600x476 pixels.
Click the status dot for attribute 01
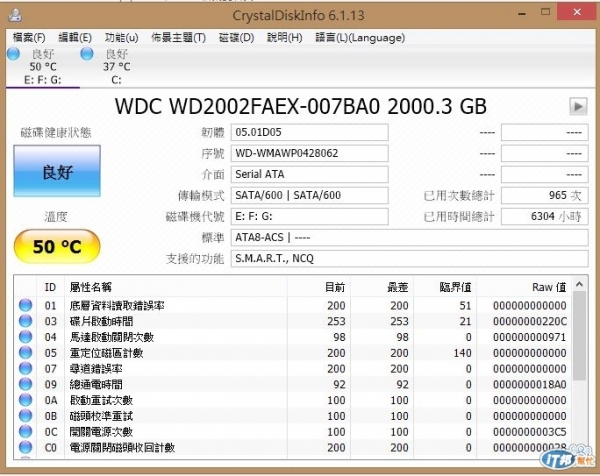26,305
